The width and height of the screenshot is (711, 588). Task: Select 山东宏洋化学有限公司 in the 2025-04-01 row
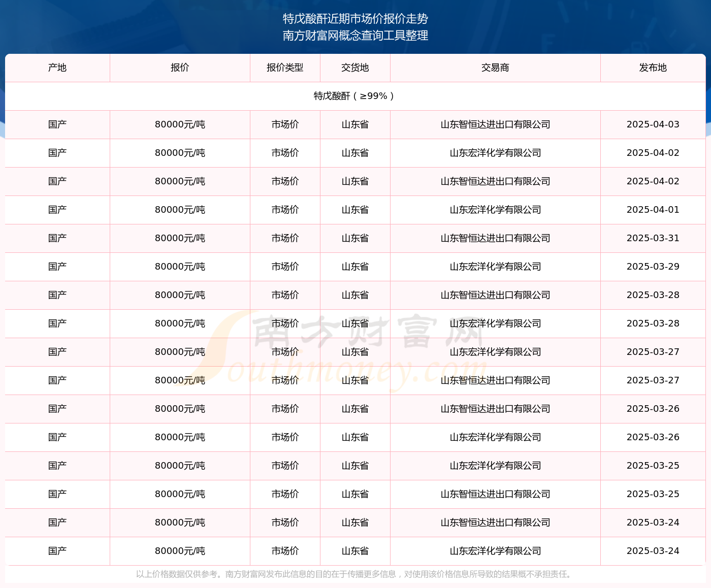pos(495,210)
